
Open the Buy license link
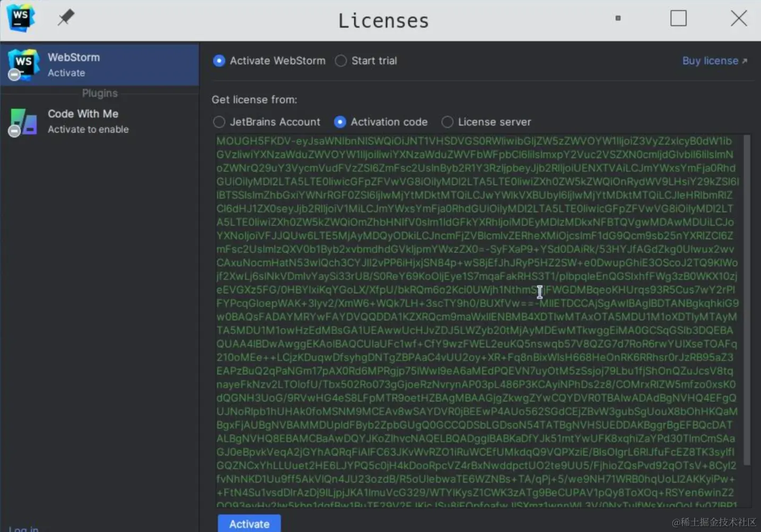click(714, 60)
